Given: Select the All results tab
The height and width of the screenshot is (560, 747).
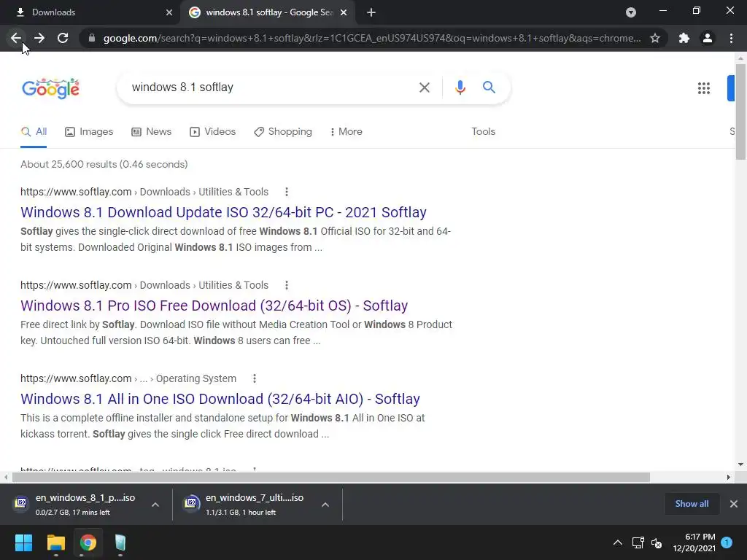Looking at the screenshot, I should tap(34, 132).
